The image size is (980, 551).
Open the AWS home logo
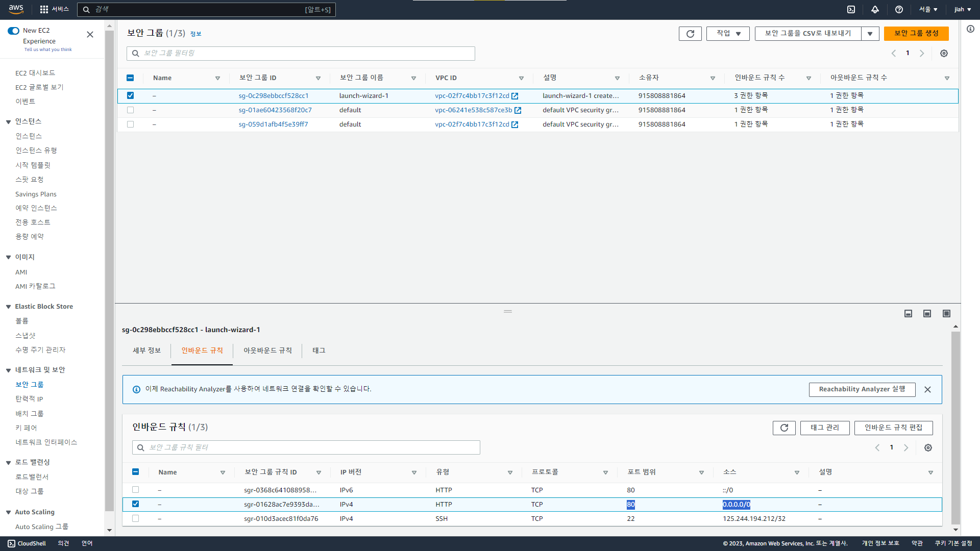click(x=16, y=9)
